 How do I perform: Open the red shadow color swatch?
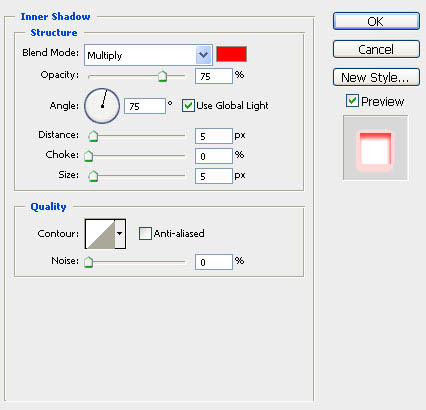point(231,54)
